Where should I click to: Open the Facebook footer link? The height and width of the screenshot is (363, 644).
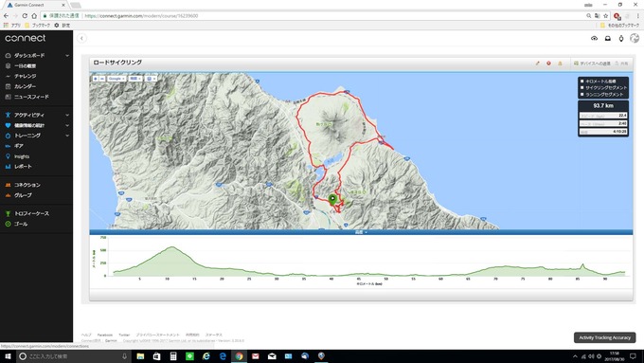[x=105, y=336]
